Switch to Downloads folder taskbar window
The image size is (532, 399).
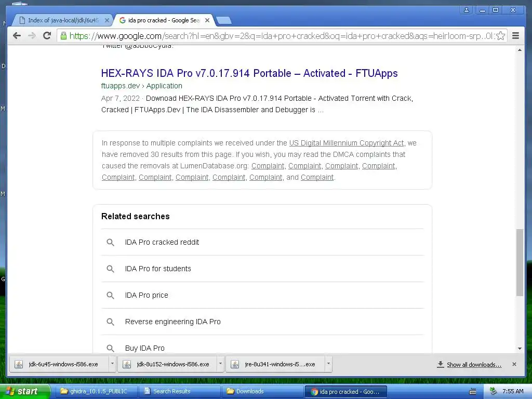tap(262, 391)
